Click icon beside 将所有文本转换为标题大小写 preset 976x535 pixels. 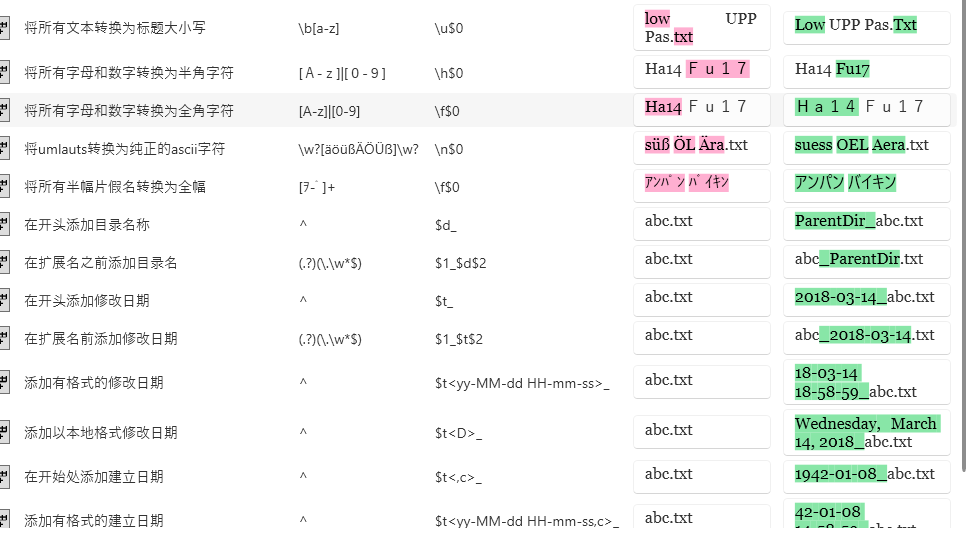click(x=4, y=28)
